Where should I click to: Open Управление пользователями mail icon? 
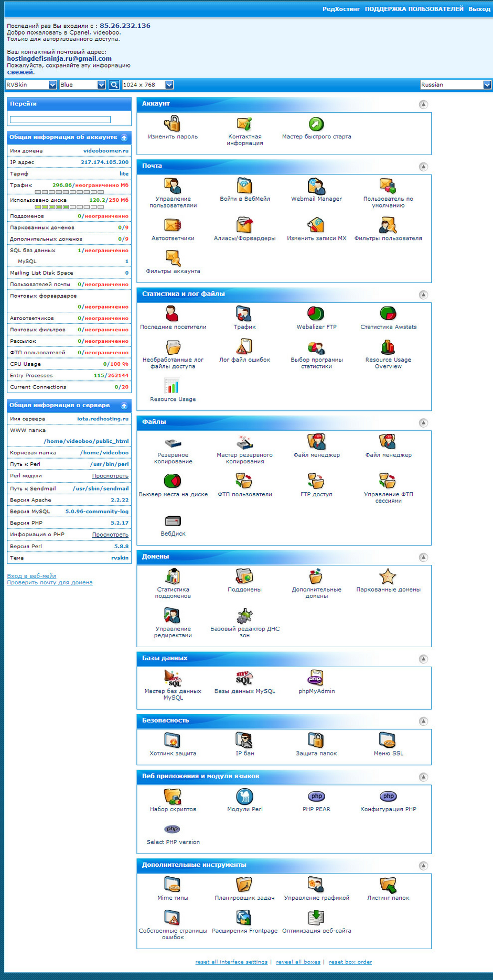pyautogui.click(x=173, y=186)
